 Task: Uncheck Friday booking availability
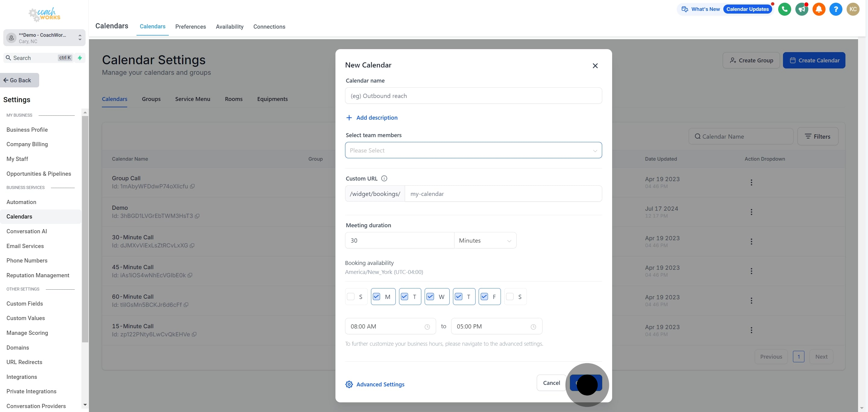pos(484,297)
